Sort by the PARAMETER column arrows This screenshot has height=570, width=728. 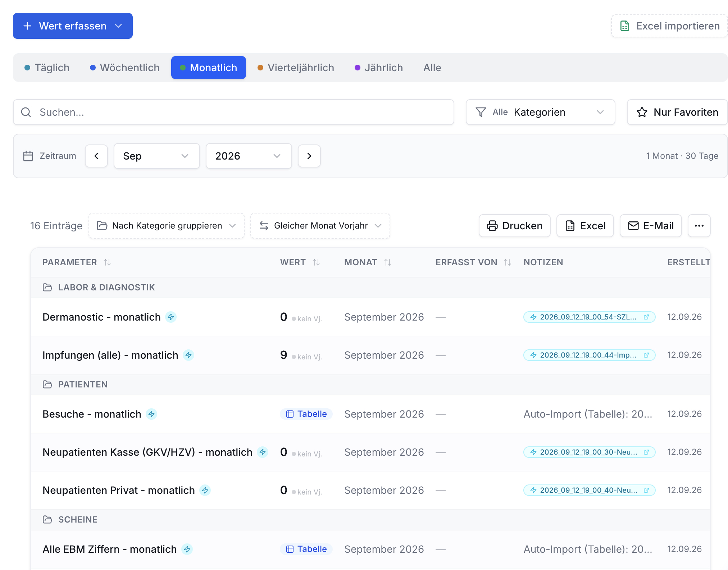pyautogui.click(x=107, y=262)
